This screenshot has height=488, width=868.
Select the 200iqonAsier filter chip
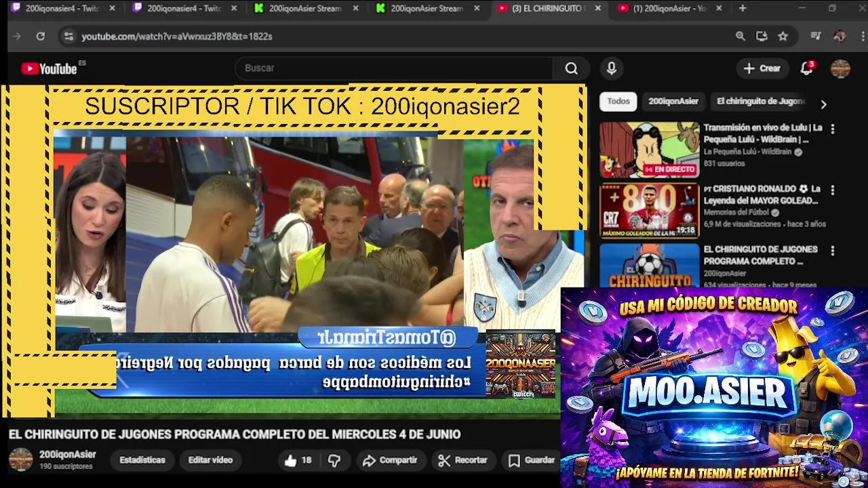tap(673, 101)
